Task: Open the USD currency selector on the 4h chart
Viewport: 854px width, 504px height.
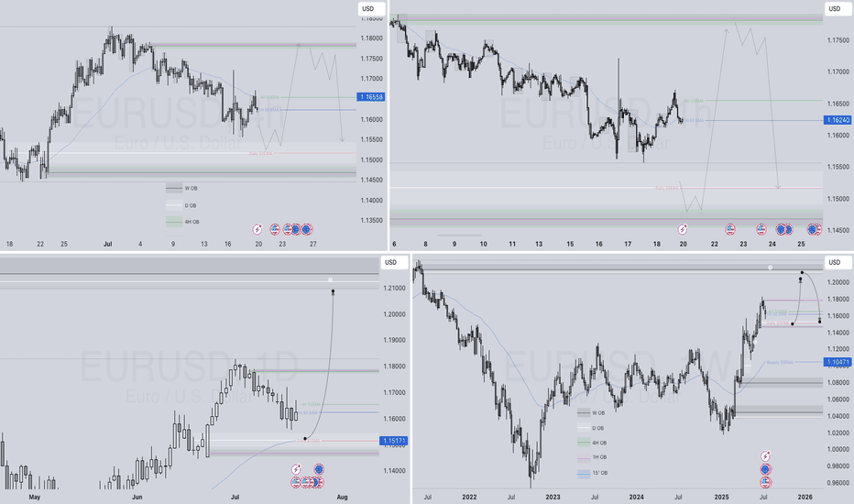Action: 371,9
